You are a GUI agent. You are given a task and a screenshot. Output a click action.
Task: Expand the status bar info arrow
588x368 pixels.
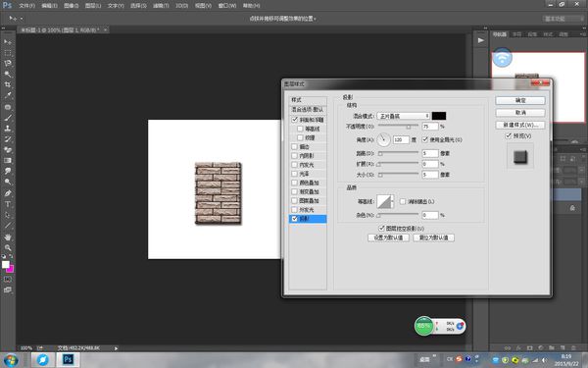pyautogui.click(x=116, y=348)
